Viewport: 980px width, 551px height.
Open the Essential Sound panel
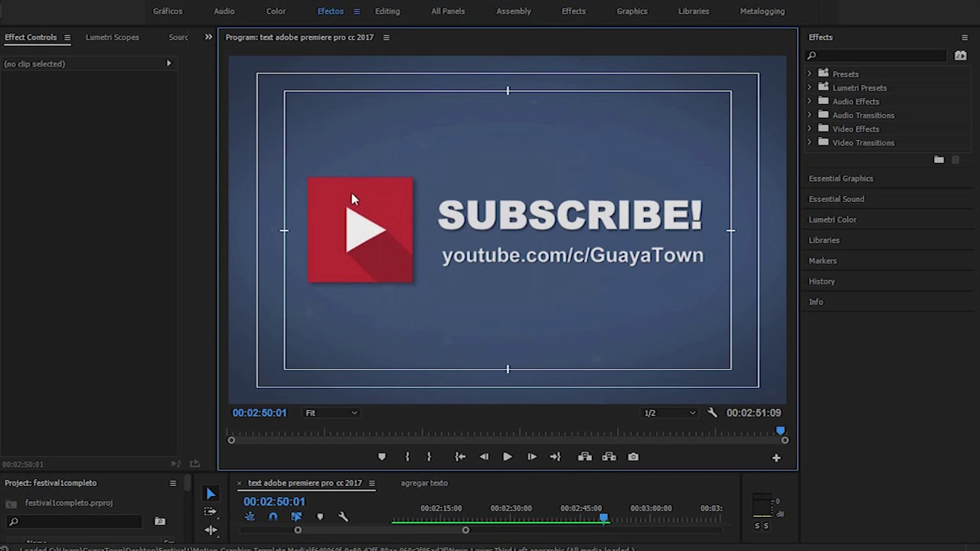click(836, 199)
